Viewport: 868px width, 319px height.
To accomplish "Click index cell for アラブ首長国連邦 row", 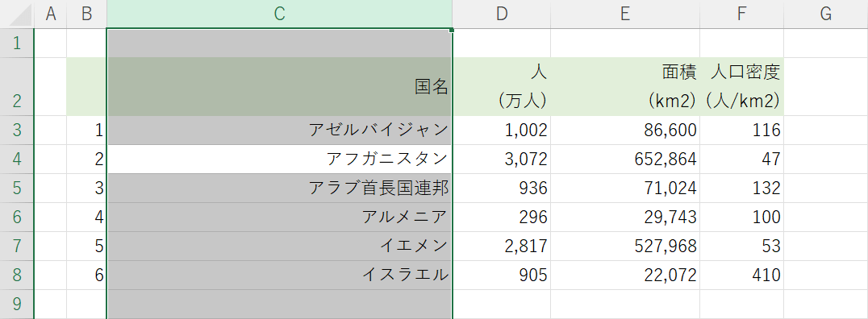I will [86, 188].
